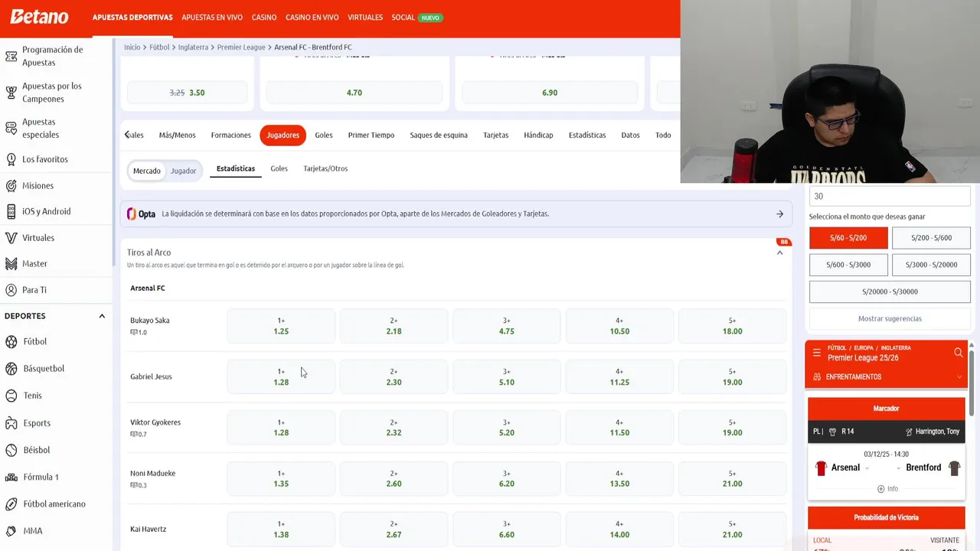980x551 pixels.
Task: Switch toggle to Mercado view
Action: [x=147, y=171]
